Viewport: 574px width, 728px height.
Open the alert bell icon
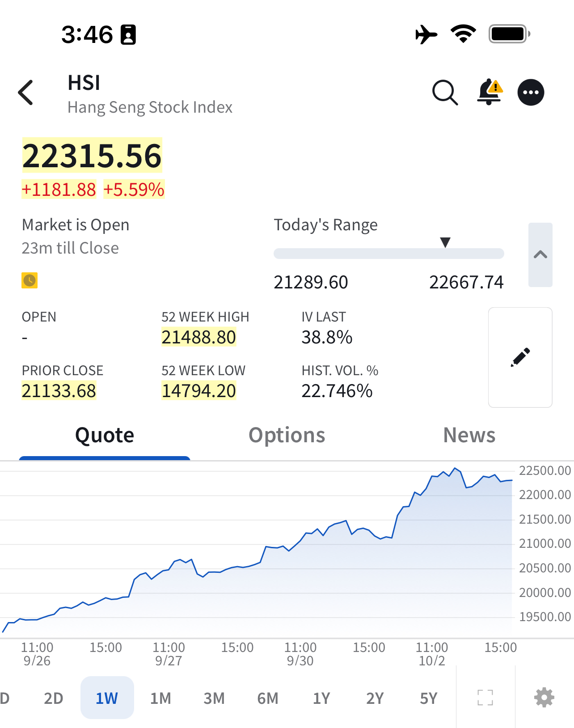490,92
